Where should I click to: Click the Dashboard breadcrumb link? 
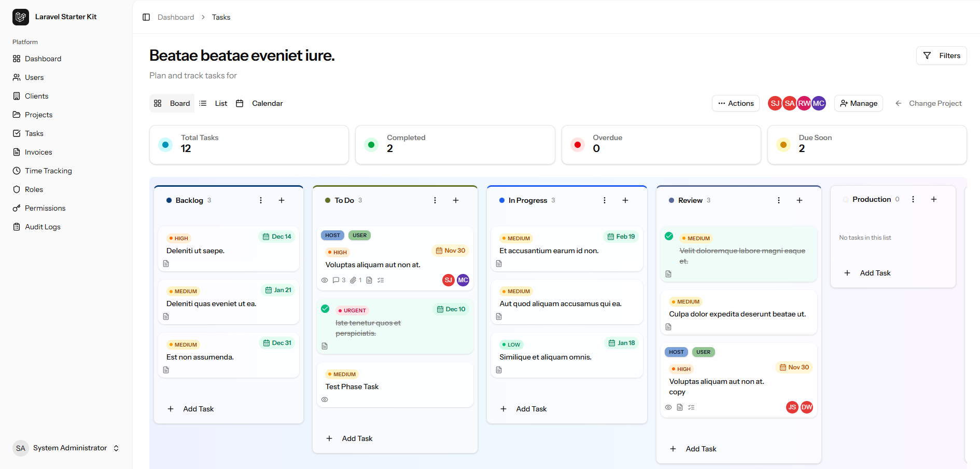click(x=176, y=17)
